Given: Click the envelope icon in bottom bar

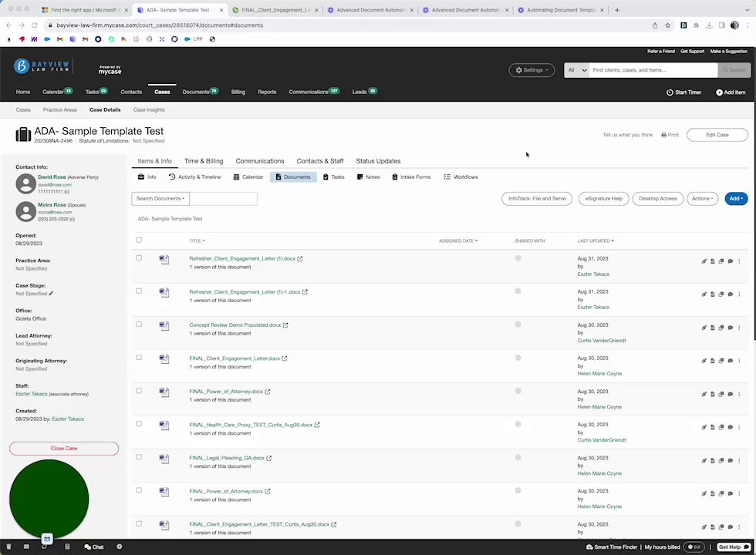Looking at the screenshot, I should pos(26,547).
